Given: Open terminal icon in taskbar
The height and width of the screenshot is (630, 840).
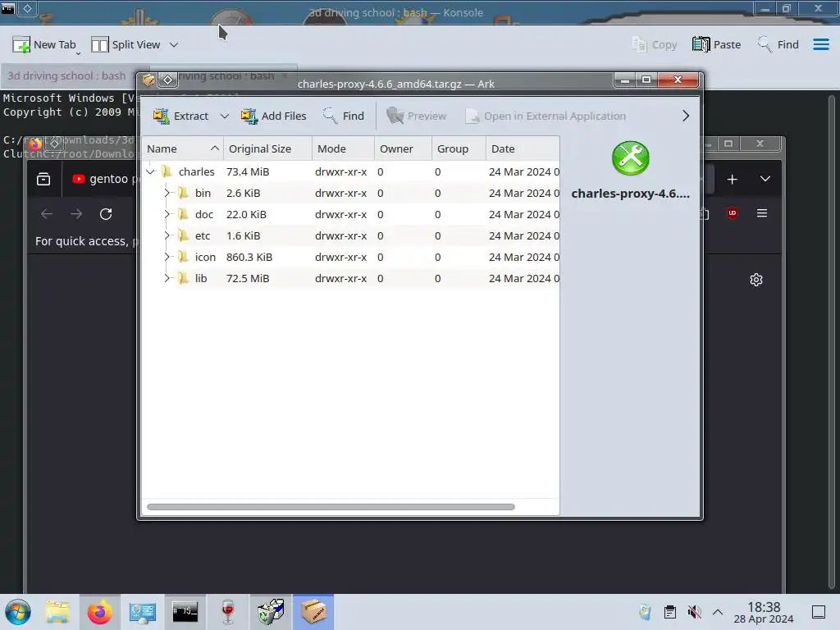Looking at the screenshot, I should coord(185,612).
